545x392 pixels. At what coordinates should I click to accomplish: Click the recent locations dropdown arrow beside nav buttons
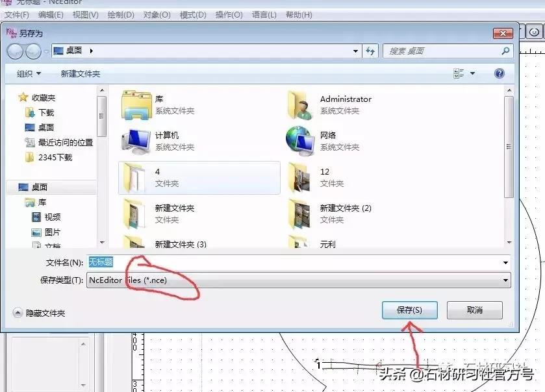coord(46,51)
